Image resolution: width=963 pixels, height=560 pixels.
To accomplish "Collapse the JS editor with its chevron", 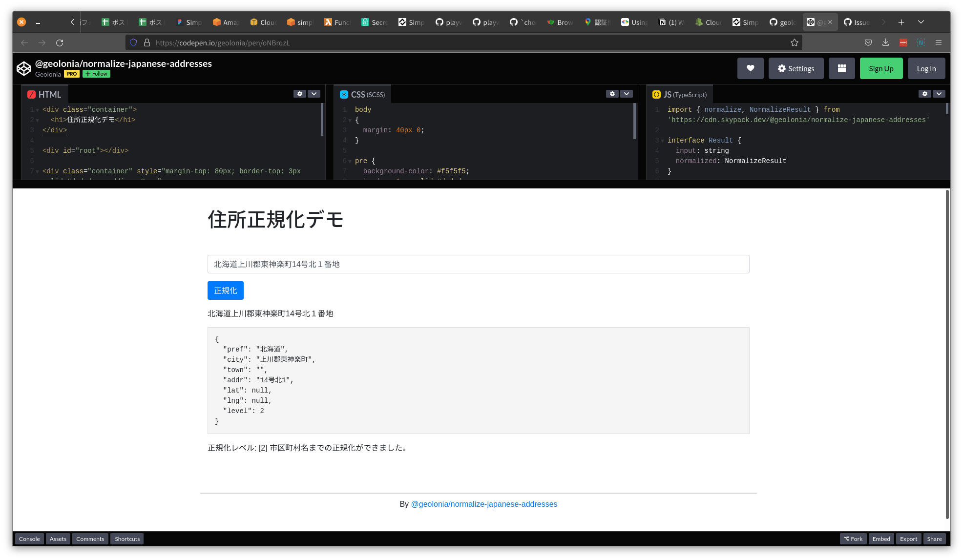I will 939,93.
